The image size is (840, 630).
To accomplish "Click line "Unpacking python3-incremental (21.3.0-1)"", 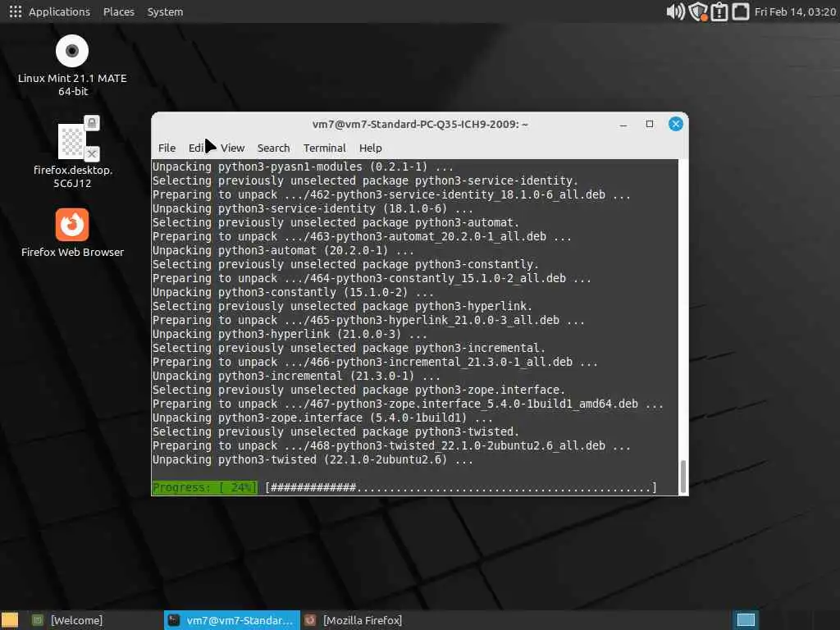I will click(x=296, y=376).
